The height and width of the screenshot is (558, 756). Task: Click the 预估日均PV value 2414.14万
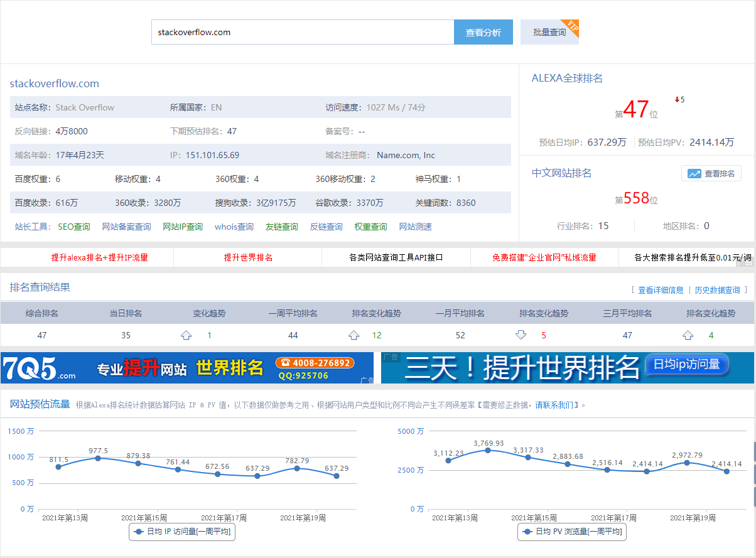[711, 142]
